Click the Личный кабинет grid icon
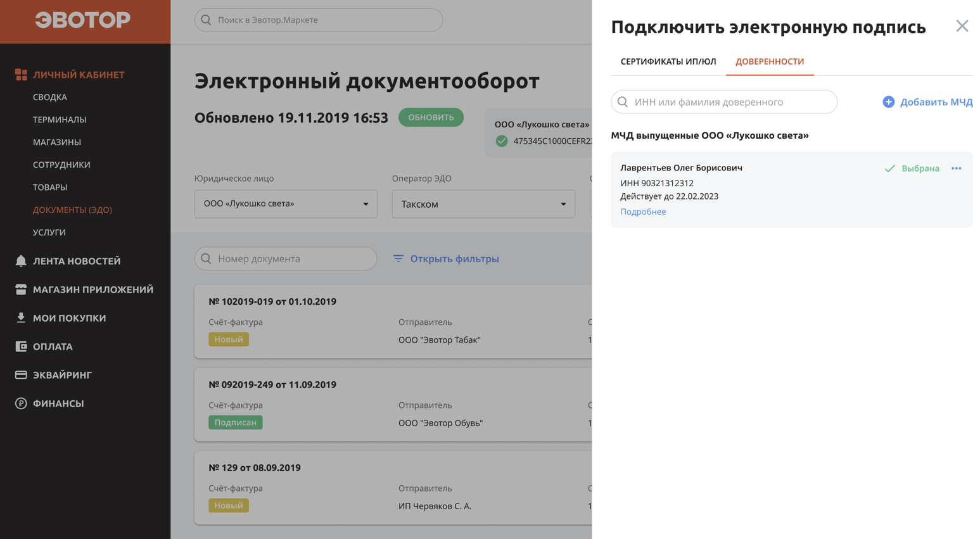 pyautogui.click(x=21, y=75)
